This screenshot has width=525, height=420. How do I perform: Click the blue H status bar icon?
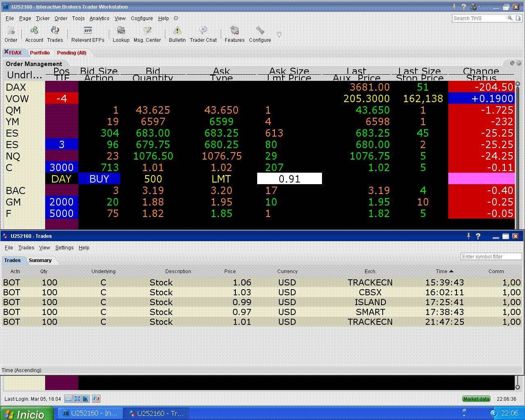[86, 399]
